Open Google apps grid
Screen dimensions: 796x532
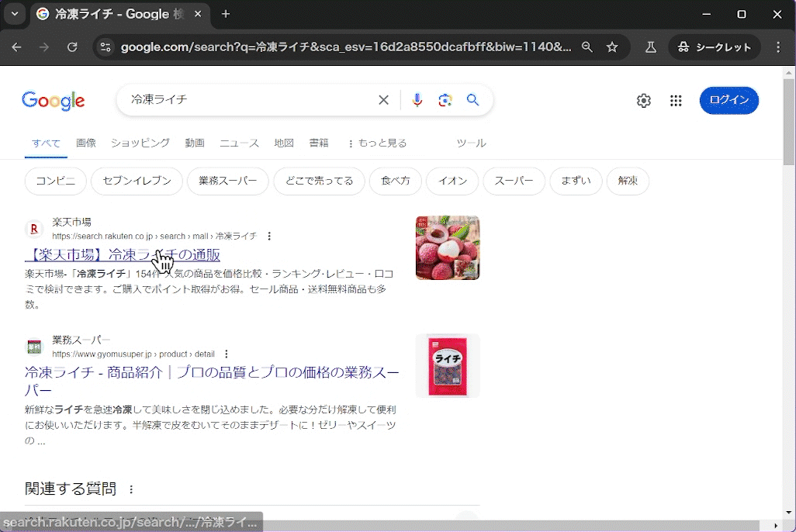(676, 101)
